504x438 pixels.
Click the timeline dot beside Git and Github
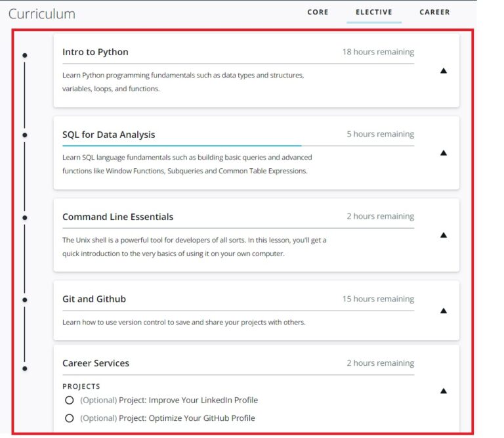pyautogui.click(x=25, y=300)
